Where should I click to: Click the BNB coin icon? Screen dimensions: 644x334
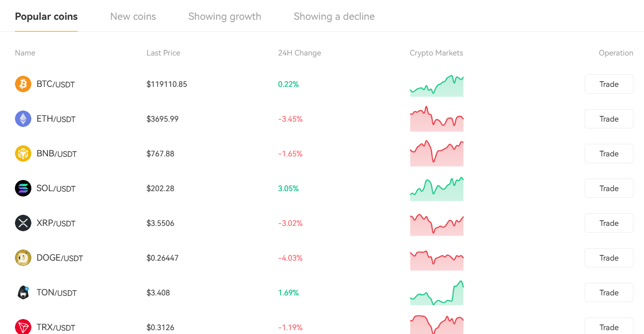[x=23, y=153]
